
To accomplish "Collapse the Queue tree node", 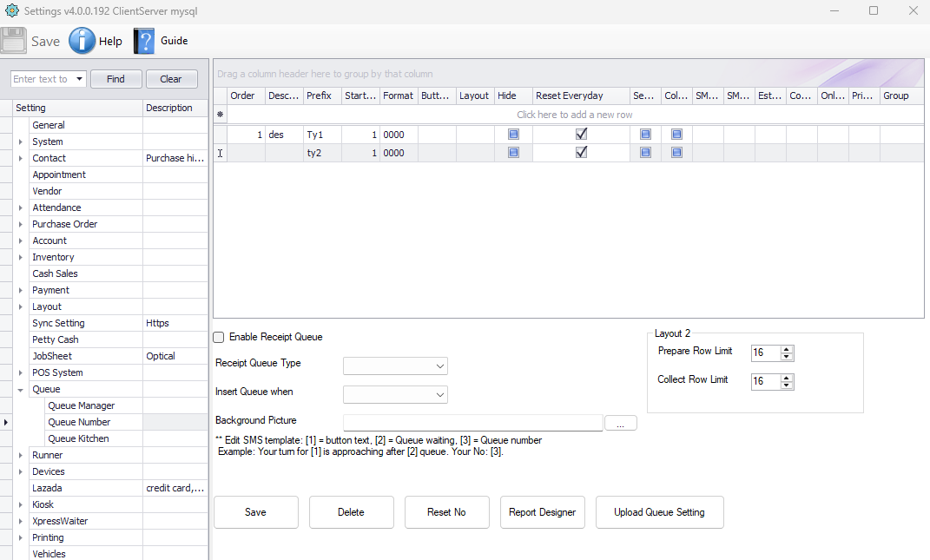I will pyautogui.click(x=21, y=390).
